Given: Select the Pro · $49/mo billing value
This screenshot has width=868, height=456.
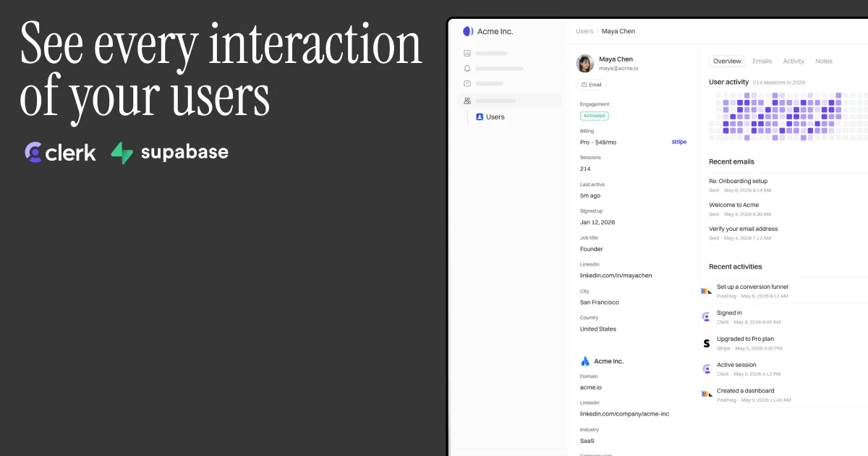Looking at the screenshot, I should pos(598,143).
